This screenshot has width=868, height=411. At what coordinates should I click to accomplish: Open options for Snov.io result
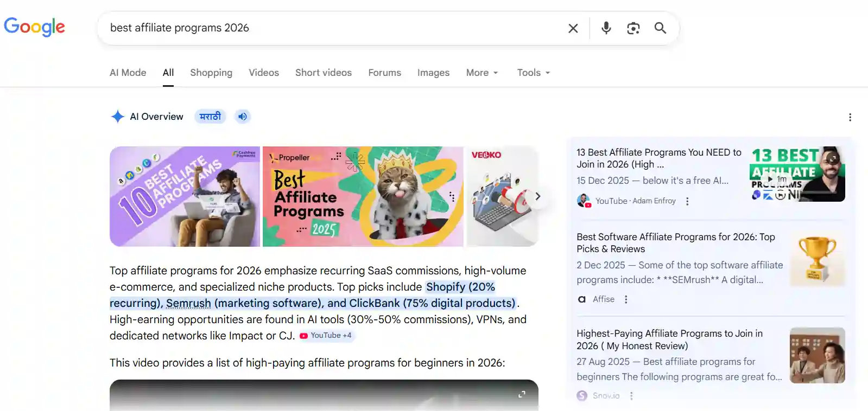point(631,396)
